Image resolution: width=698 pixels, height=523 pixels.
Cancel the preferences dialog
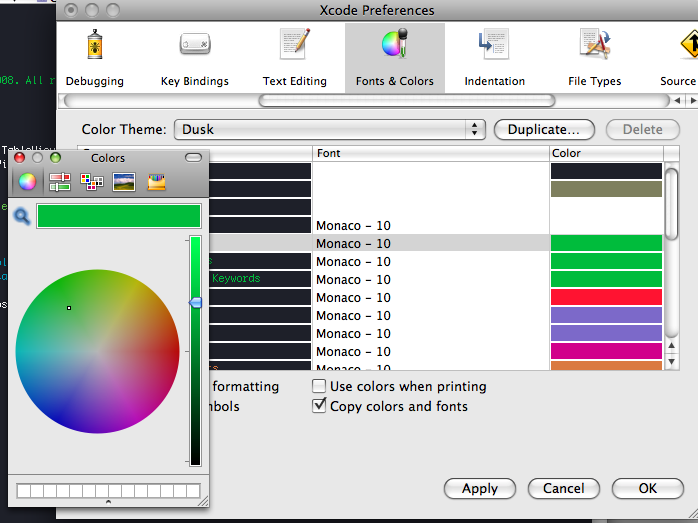pos(564,488)
